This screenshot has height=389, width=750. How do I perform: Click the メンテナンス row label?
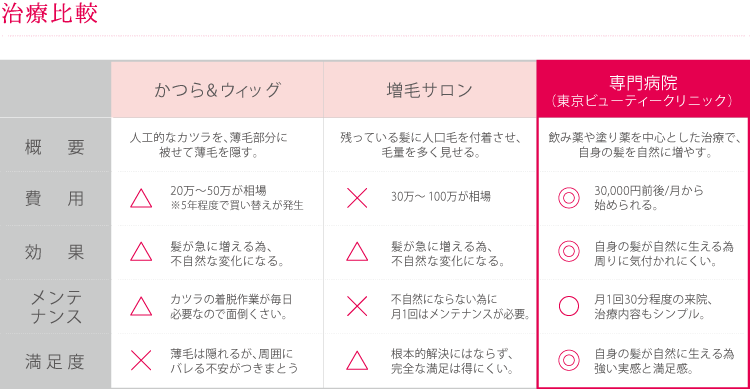(x=56, y=307)
